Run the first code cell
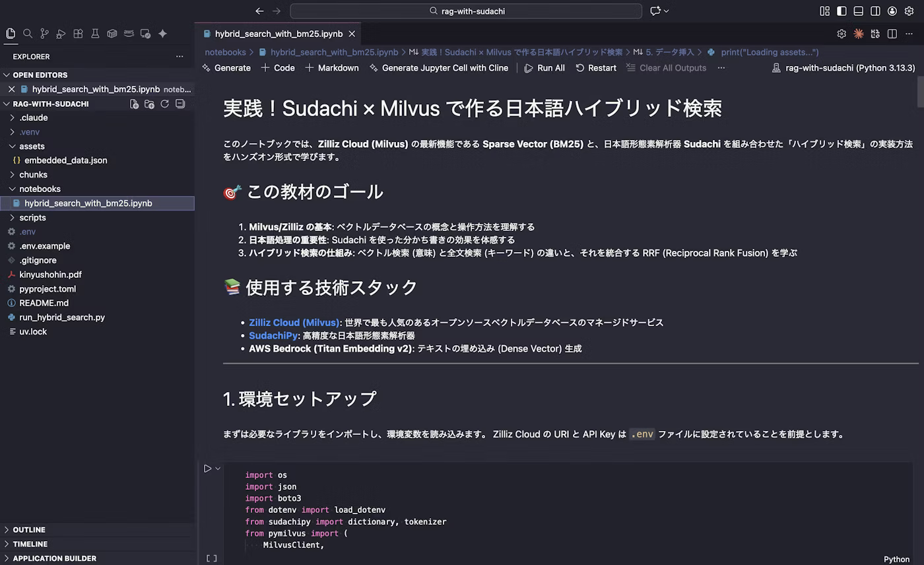This screenshot has width=924, height=565. tap(207, 469)
